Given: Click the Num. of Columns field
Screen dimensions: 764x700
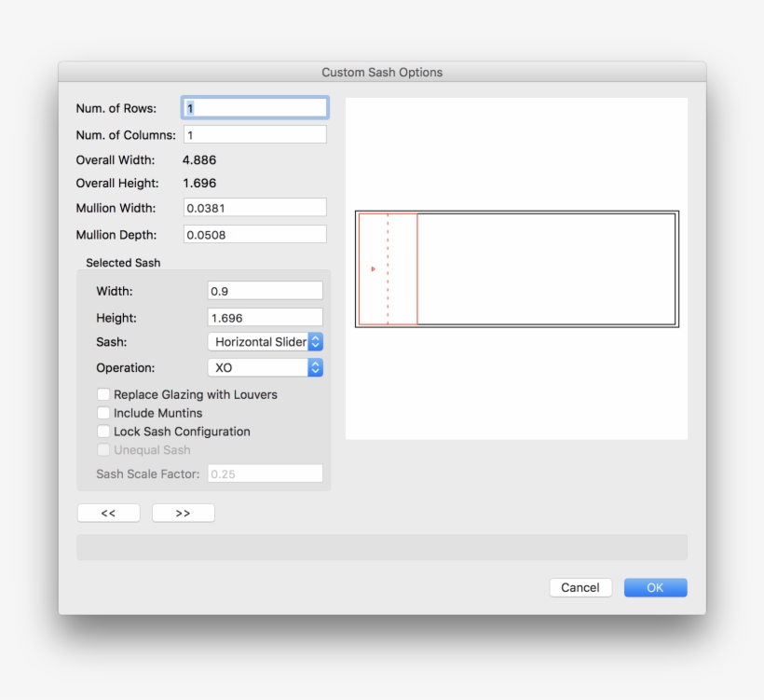Looking at the screenshot, I should [x=253, y=133].
